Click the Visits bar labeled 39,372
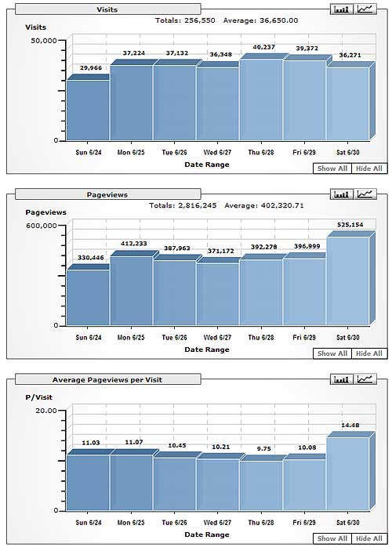Image resolution: width=392 pixels, height=547 pixels. (x=304, y=100)
